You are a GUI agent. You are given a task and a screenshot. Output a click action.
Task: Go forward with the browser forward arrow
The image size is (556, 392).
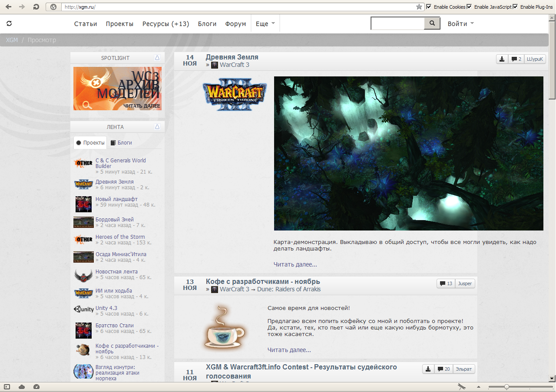pos(22,7)
